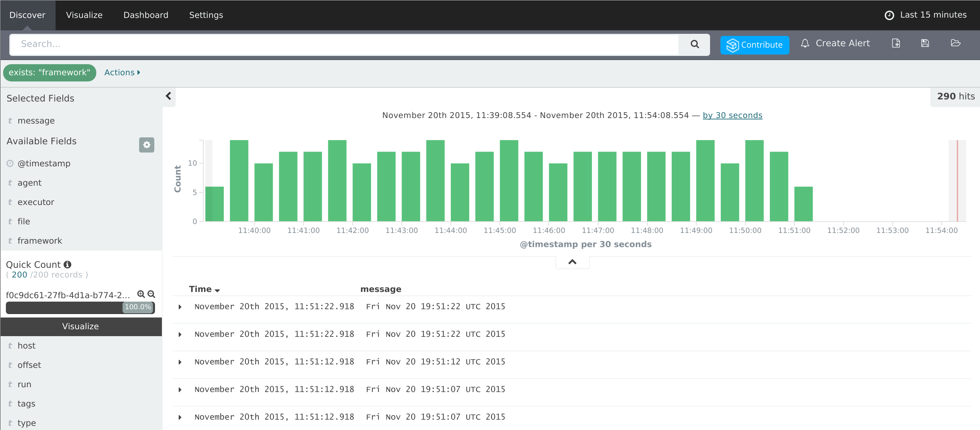Screen dimensions: 980x430
Task: Switch to the Visualize tab
Action: [84, 15]
